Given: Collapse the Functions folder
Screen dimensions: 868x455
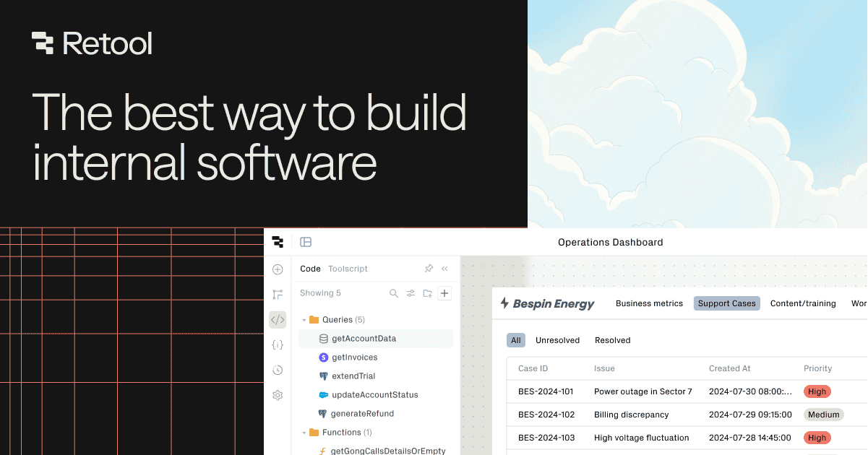Looking at the screenshot, I should [304, 433].
